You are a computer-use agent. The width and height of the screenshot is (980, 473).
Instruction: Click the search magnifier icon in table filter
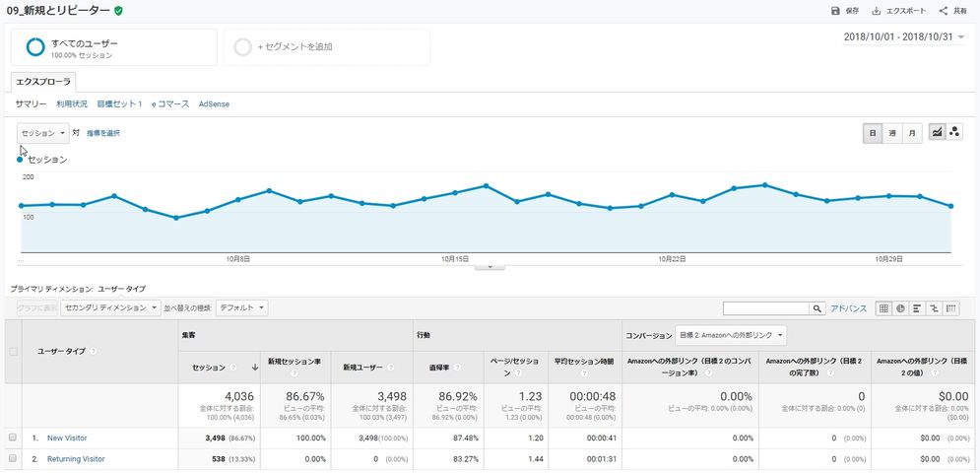(x=817, y=308)
